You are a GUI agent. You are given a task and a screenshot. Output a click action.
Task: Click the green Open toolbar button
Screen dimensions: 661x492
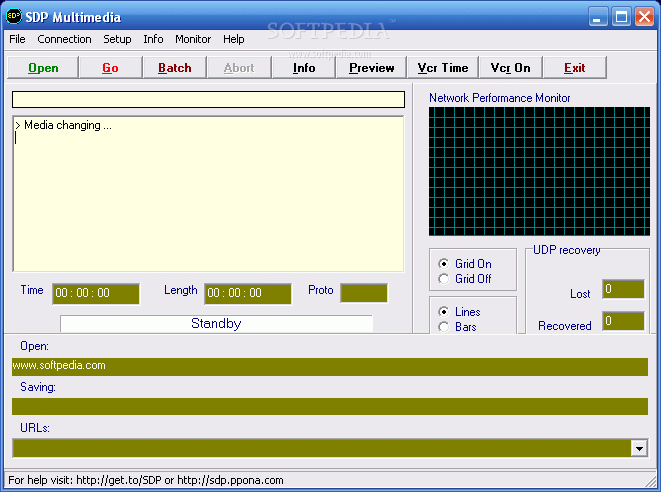[43, 68]
